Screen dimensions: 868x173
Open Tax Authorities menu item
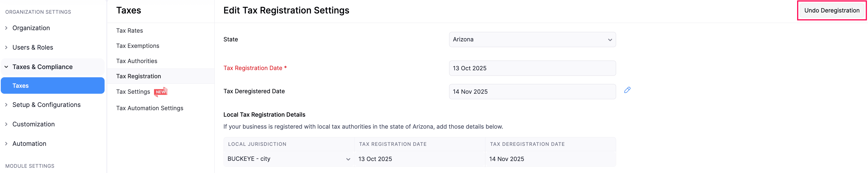[x=136, y=61]
